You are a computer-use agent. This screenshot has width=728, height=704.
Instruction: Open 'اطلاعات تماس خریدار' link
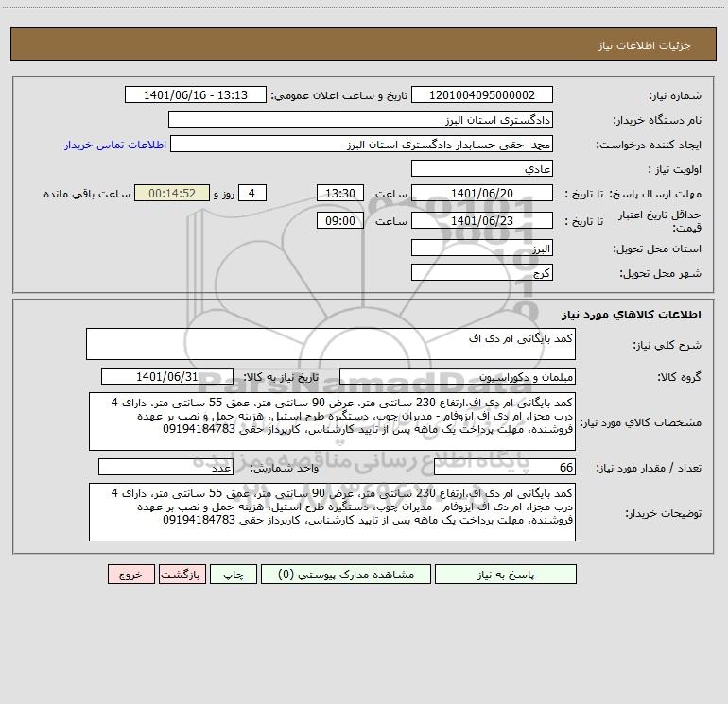pos(115,145)
